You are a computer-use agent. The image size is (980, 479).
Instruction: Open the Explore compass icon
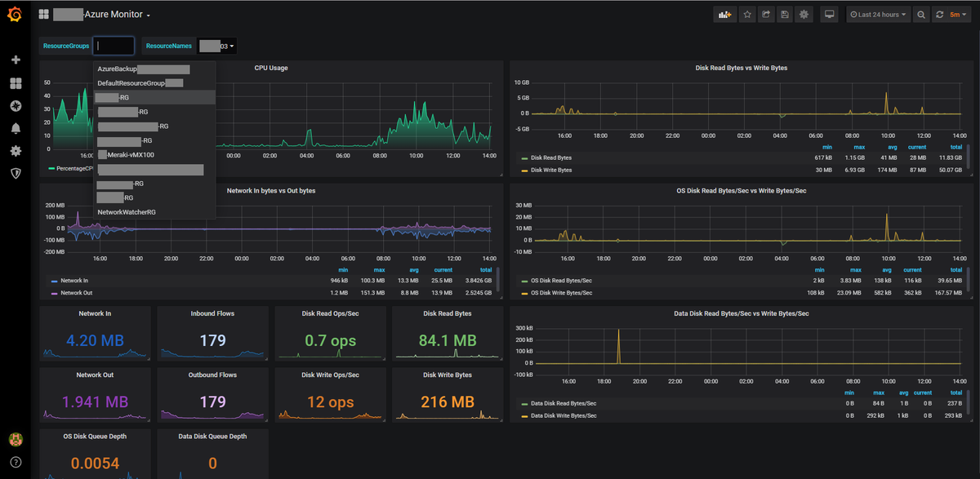click(16, 106)
